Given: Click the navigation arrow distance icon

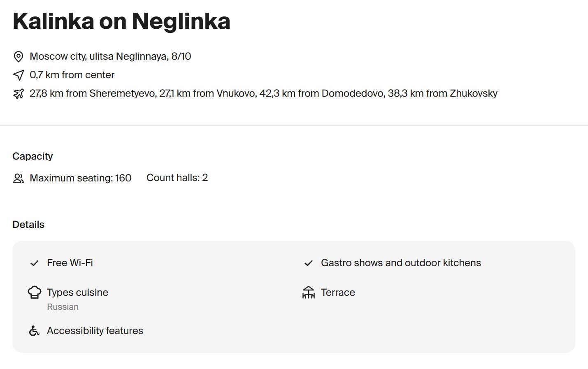Looking at the screenshot, I should click(x=19, y=75).
